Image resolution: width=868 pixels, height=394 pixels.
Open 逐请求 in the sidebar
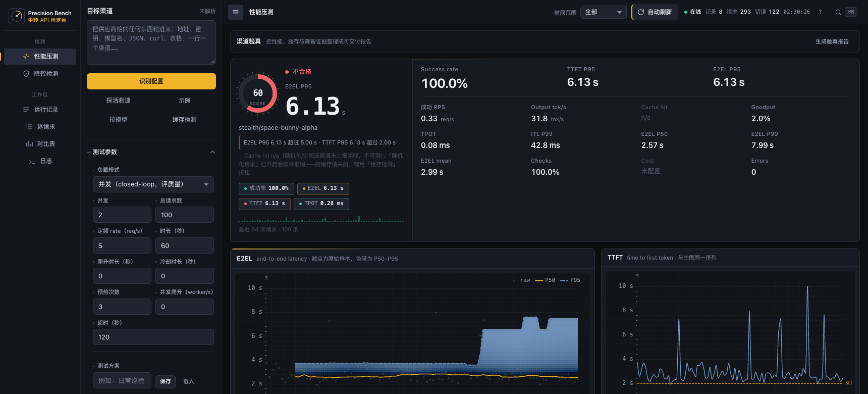(x=40, y=127)
